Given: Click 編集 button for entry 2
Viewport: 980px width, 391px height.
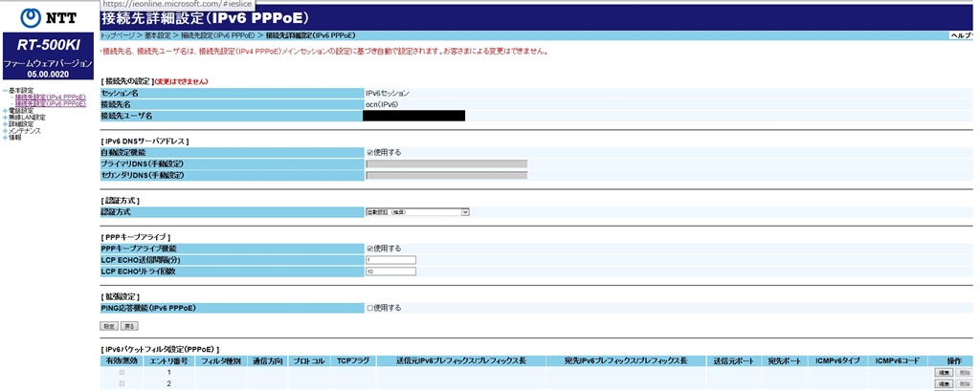Looking at the screenshot, I should (x=943, y=383).
